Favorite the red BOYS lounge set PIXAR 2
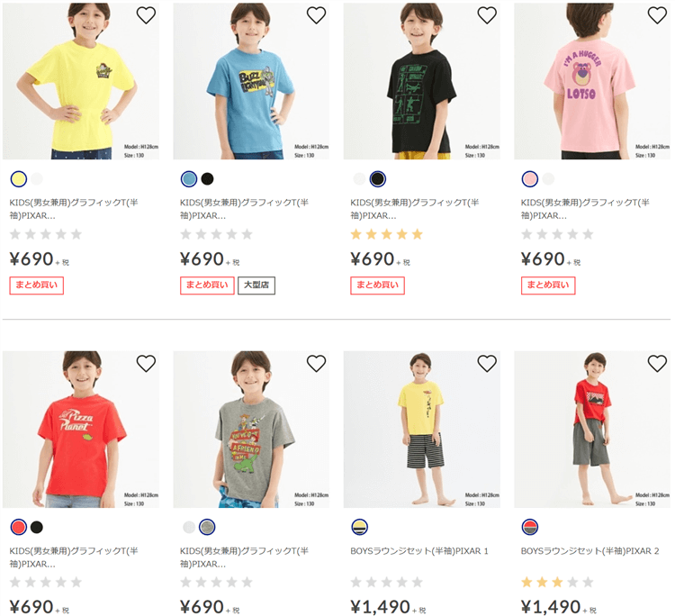Image resolution: width=675 pixels, height=616 pixels. click(x=657, y=364)
